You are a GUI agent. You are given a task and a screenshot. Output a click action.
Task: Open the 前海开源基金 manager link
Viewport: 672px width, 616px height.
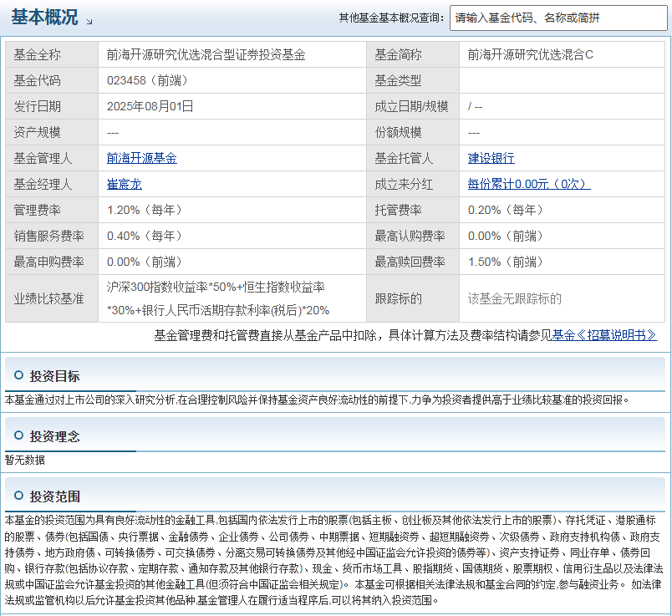pos(141,158)
